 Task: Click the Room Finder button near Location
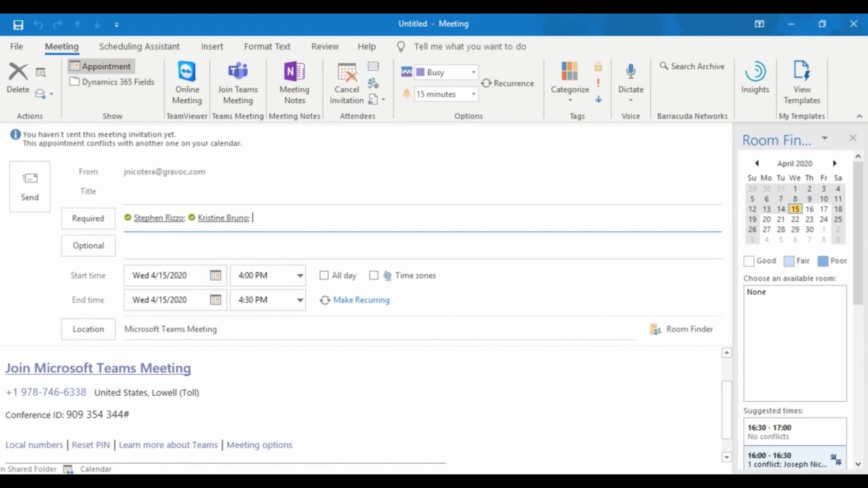pyautogui.click(x=682, y=329)
